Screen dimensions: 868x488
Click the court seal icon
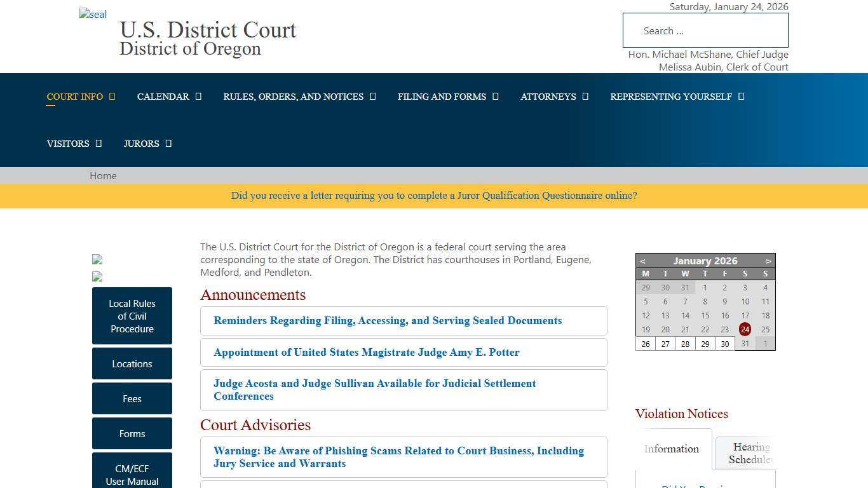click(93, 15)
